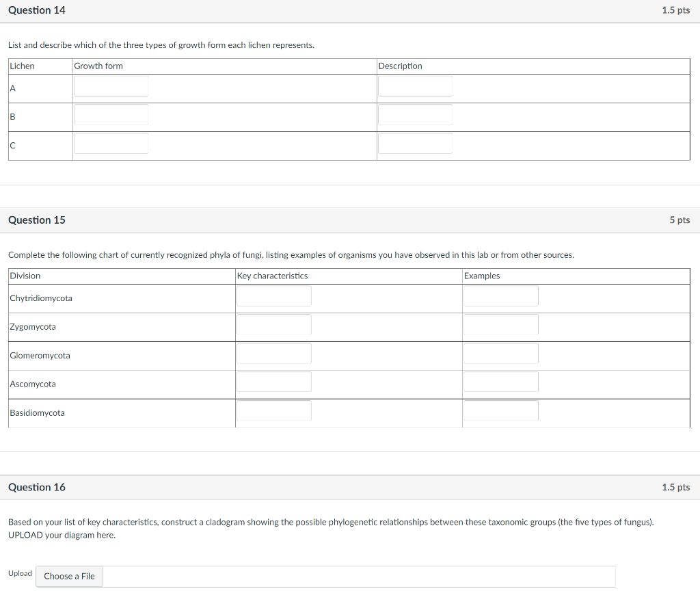Click the Growth form input for Lichen B

tap(111, 115)
